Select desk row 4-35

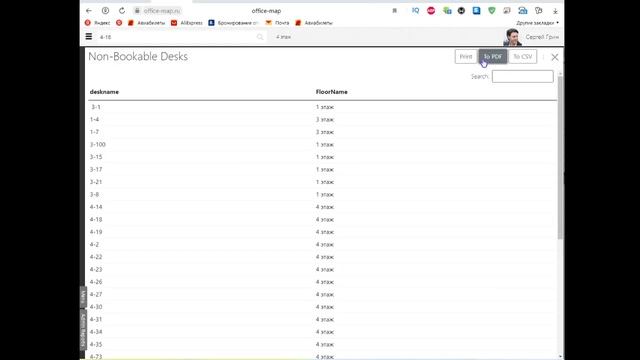pos(322,344)
